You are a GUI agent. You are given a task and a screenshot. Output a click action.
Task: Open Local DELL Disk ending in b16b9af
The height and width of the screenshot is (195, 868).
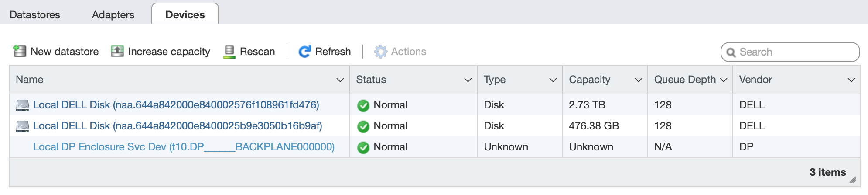[x=178, y=126]
